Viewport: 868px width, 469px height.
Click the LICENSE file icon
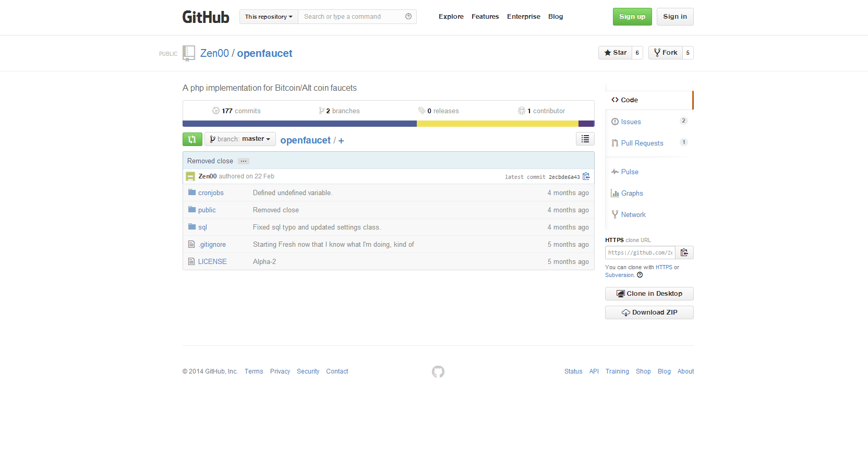[x=191, y=261]
